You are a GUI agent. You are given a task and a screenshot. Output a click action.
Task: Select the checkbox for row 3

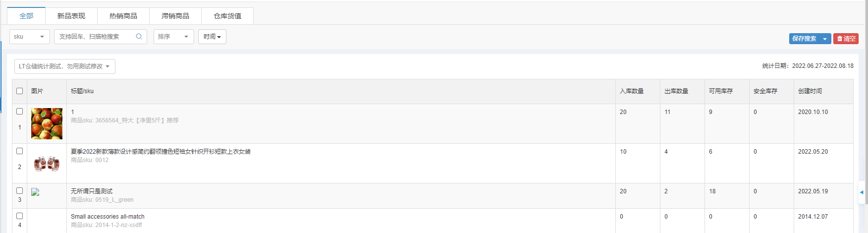click(20, 191)
